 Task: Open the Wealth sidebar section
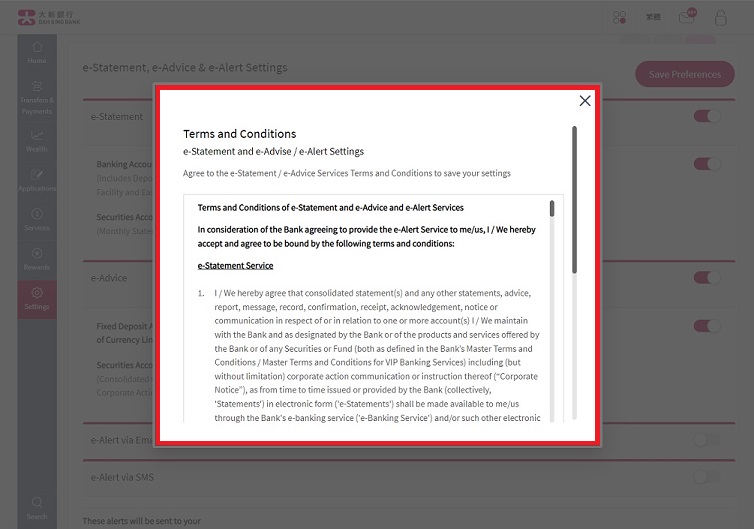(x=37, y=141)
